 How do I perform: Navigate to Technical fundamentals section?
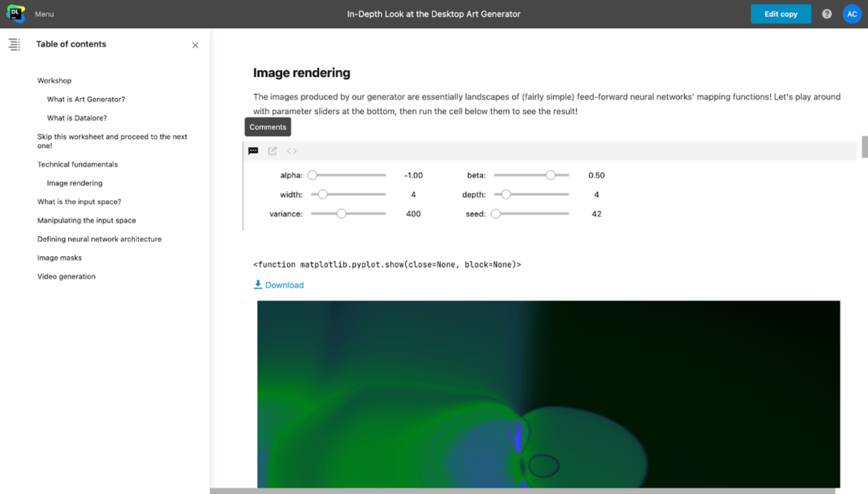tap(77, 165)
